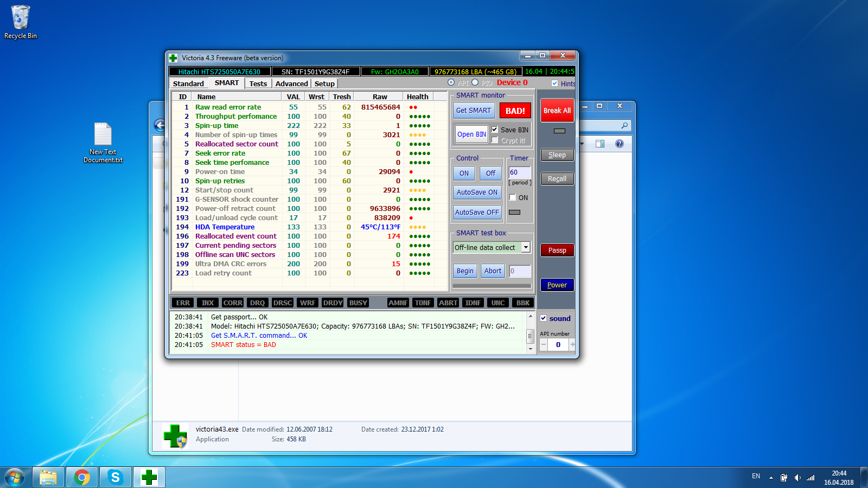Click the log panel vertical scrollbar

530,332
